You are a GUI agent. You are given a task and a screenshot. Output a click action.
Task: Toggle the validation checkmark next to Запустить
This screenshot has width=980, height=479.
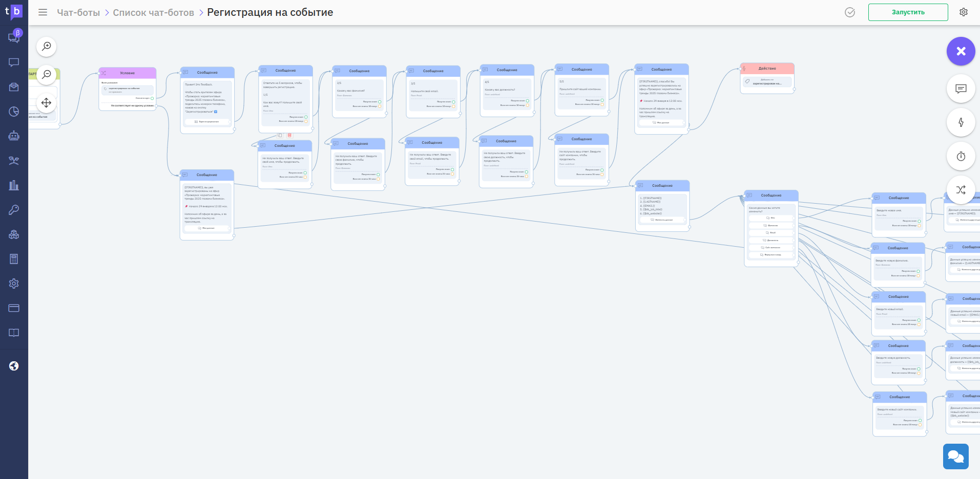[x=850, y=12]
